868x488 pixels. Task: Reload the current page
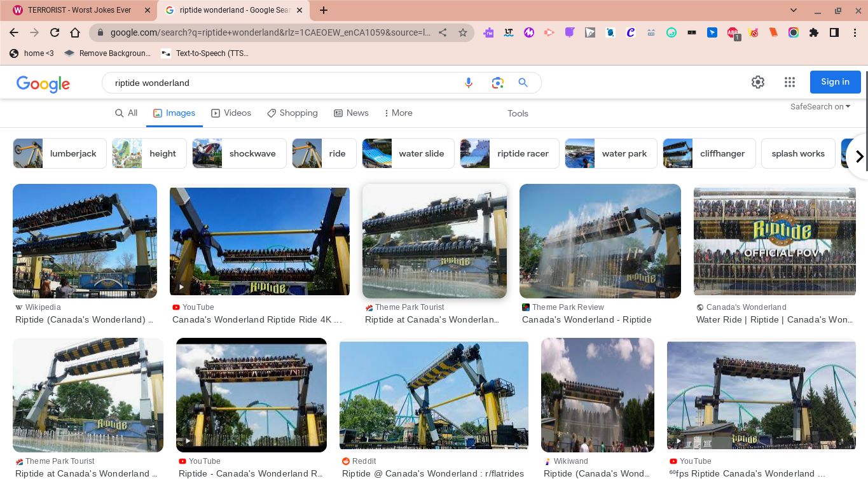(x=55, y=32)
